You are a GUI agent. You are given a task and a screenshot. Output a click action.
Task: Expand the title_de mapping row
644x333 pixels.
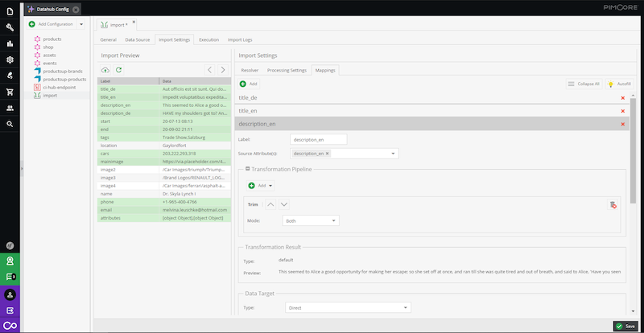pyautogui.click(x=431, y=97)
